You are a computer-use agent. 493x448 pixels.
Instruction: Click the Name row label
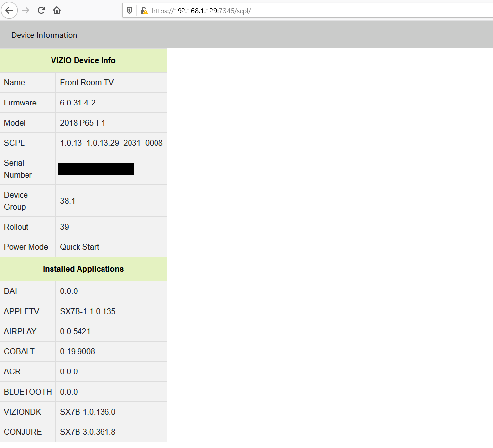(14, 82)
